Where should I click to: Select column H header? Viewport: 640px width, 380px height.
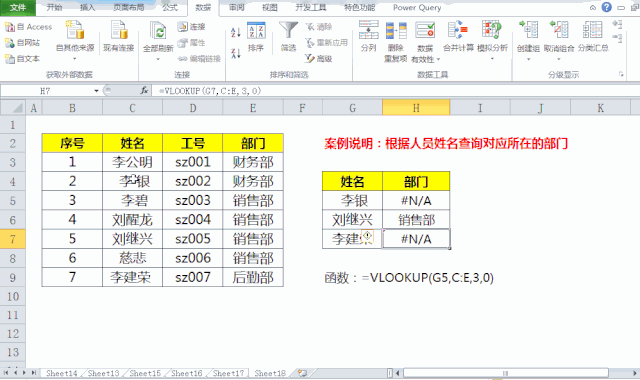[x=416, y=108]
